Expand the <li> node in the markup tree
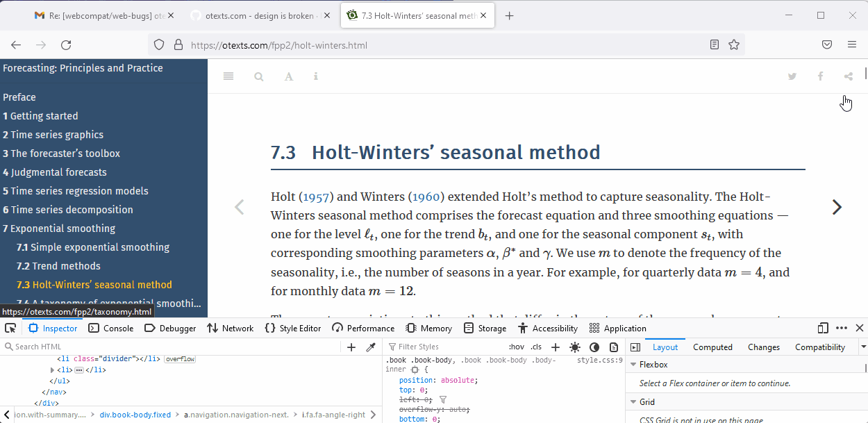This screenshot has width=868, height=423. [52, 370]
